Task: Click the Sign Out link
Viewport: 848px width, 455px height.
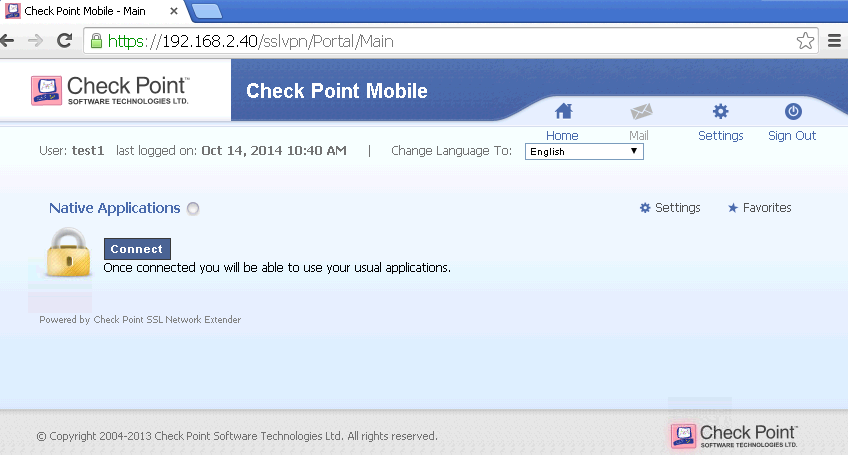Action: pos(792,135)
